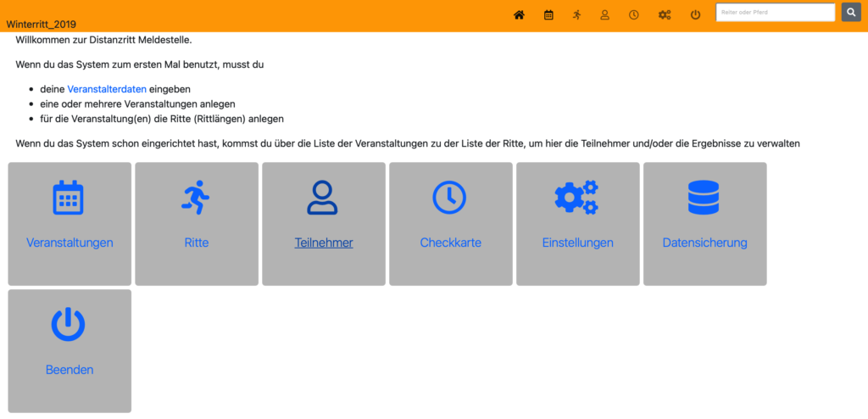Viewport: 868px width, 419px height.
Task: Click the gears settings navbar icon
Action: [x=665, y=14]
